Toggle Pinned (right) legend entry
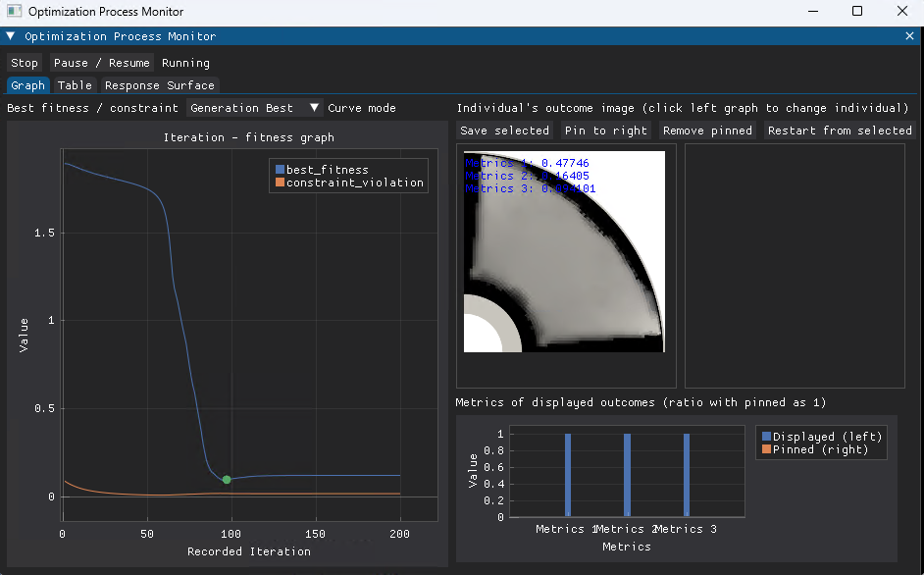The width and height of the screenshot is (924, 575). click(x=815, y=449)
